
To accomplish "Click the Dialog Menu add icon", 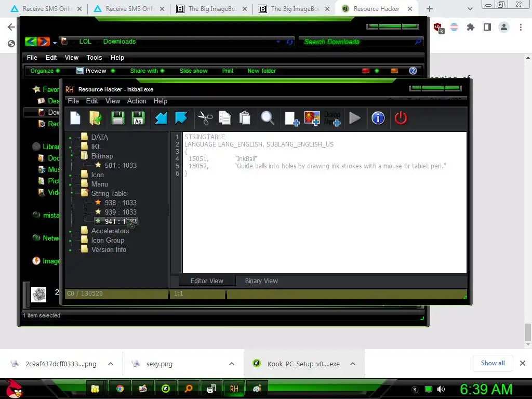I will point(332,118).
